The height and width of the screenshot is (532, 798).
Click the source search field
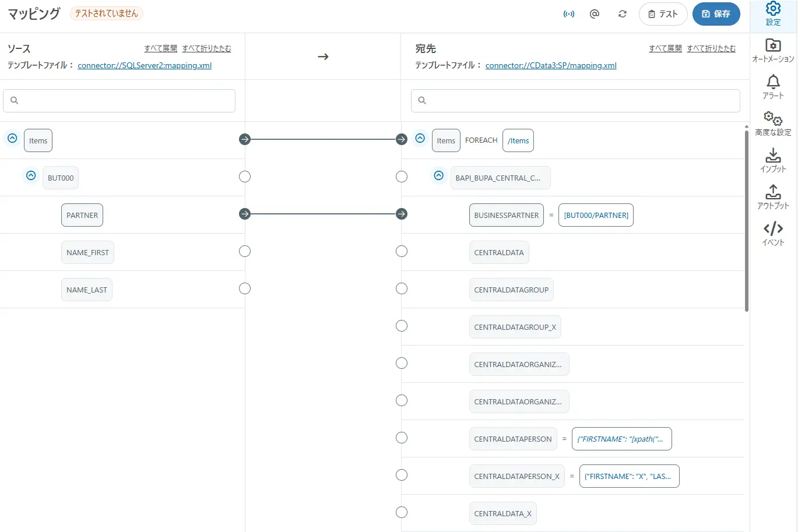pos(119,100)
